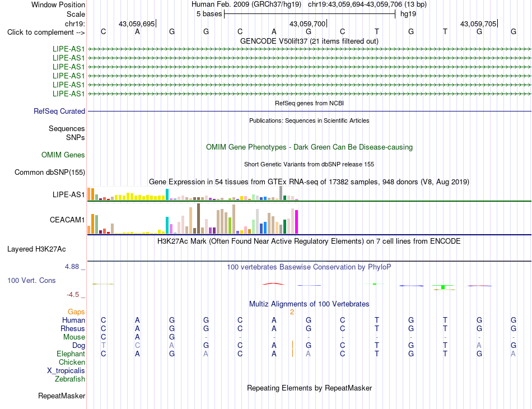
Task: Select the Zebrafish alignment row label
Action: pyautogui.click(x=70, y=379)
